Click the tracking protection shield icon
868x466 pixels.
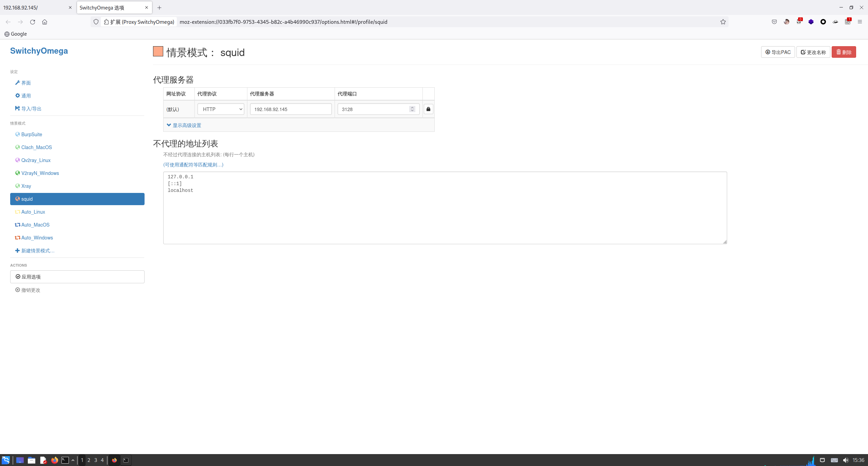96,22
